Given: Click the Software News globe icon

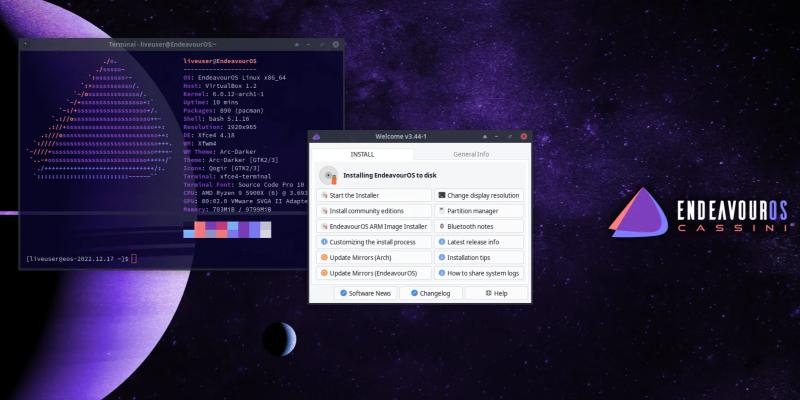Looking at the screenshot, I should coord(343,293).
